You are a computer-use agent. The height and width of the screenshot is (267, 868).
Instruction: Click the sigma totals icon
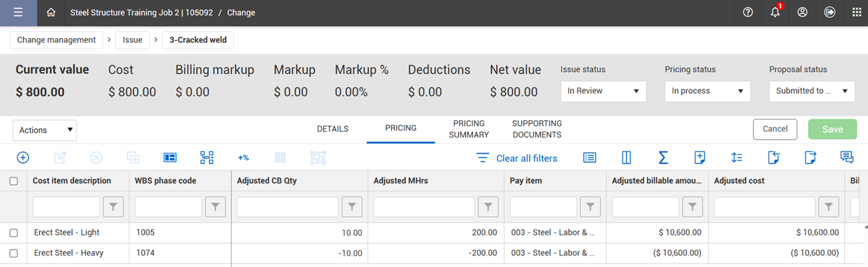(x=663, y=158)
